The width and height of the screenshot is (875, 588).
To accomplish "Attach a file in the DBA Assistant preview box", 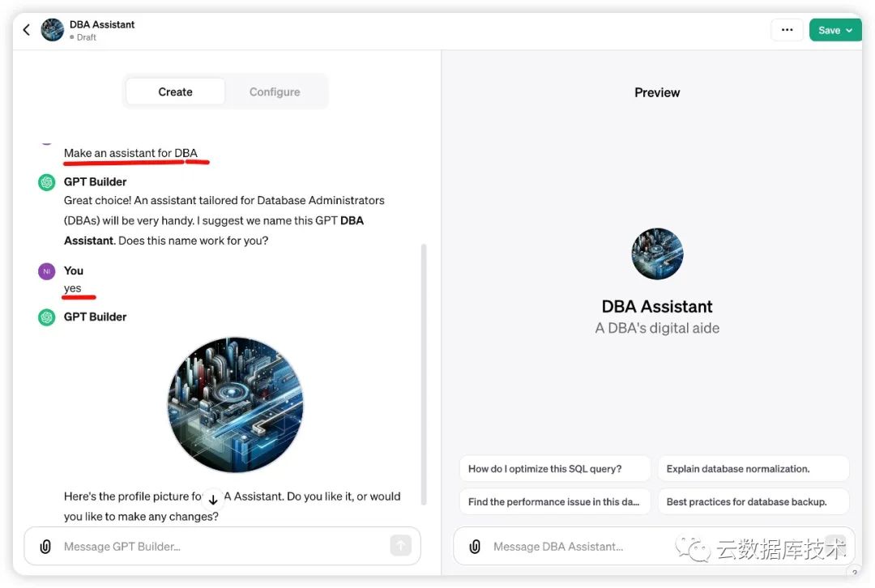I will (475, 547).
